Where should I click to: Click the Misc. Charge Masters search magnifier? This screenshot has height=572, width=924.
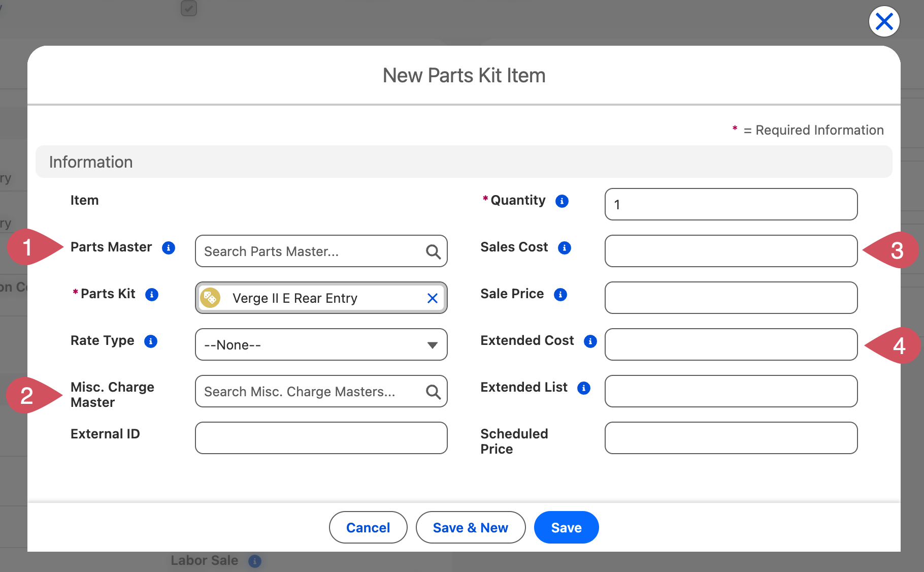(433, 392)
